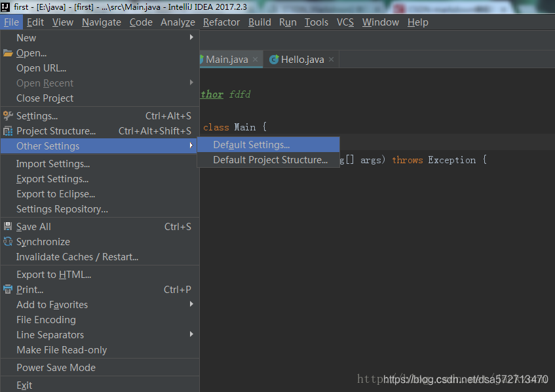555x392 pixels.
Task: Choose Close Project menu entry
Action: (100, 98)
